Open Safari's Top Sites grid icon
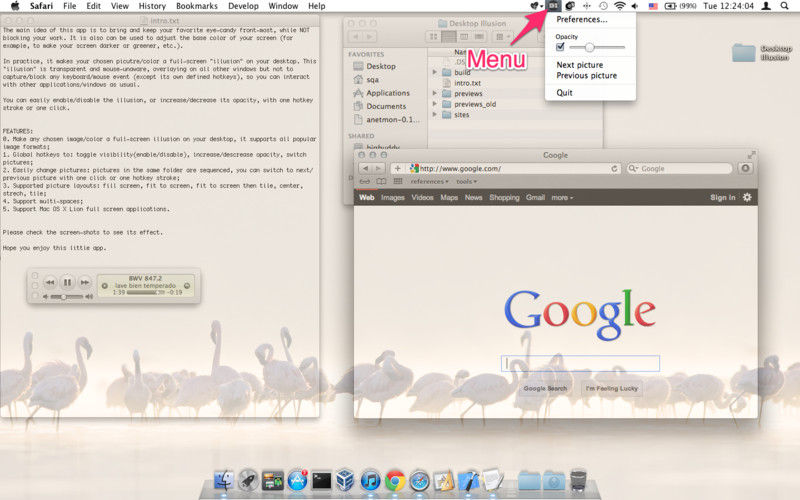The image size is (800, 500). 398,181
